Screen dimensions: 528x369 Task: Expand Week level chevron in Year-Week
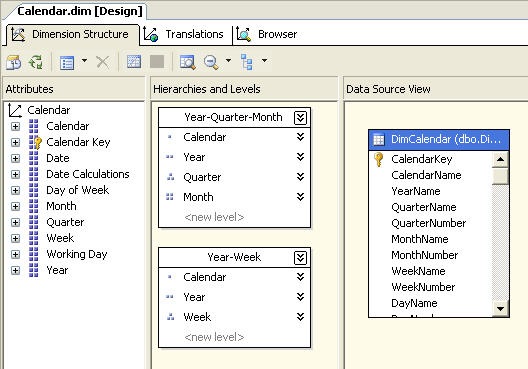click(x=300, y=317)
